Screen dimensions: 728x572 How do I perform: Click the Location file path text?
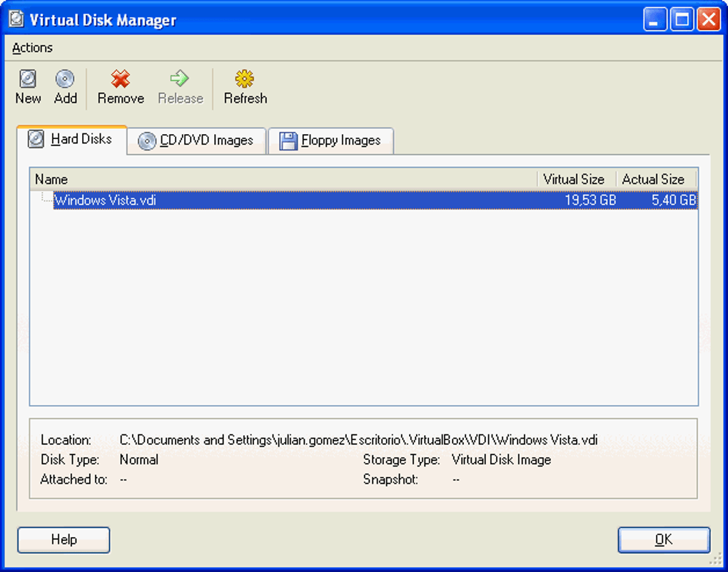point(358,440)
